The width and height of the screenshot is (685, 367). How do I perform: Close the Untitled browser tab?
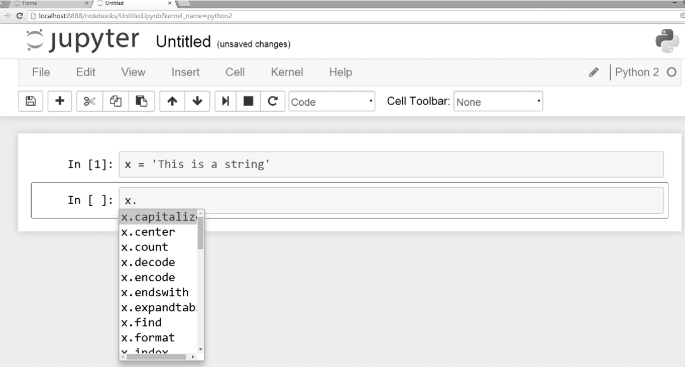[170, 3]
